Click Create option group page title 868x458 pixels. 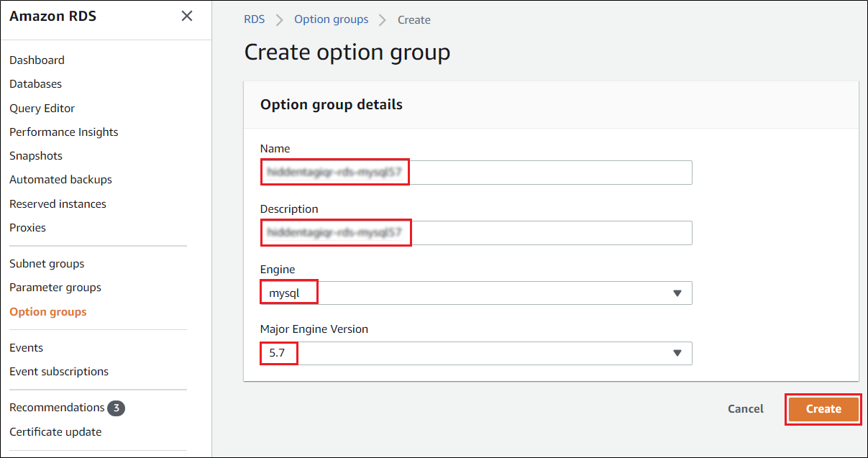[x=347, y=52]
